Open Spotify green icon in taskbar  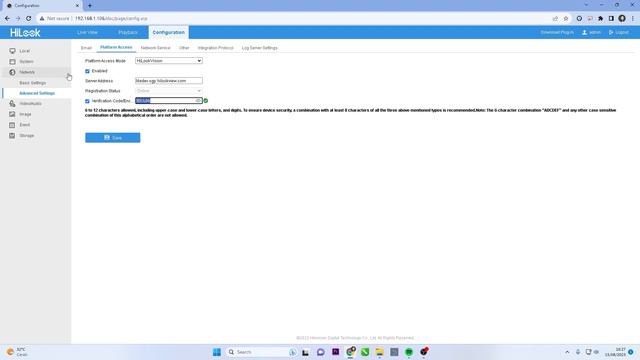409,352
